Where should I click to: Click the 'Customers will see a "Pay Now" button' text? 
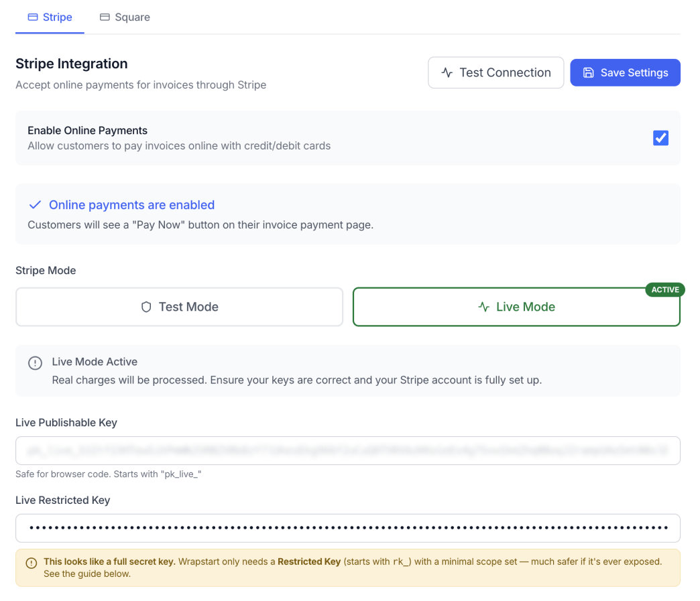tap(200, 225)
